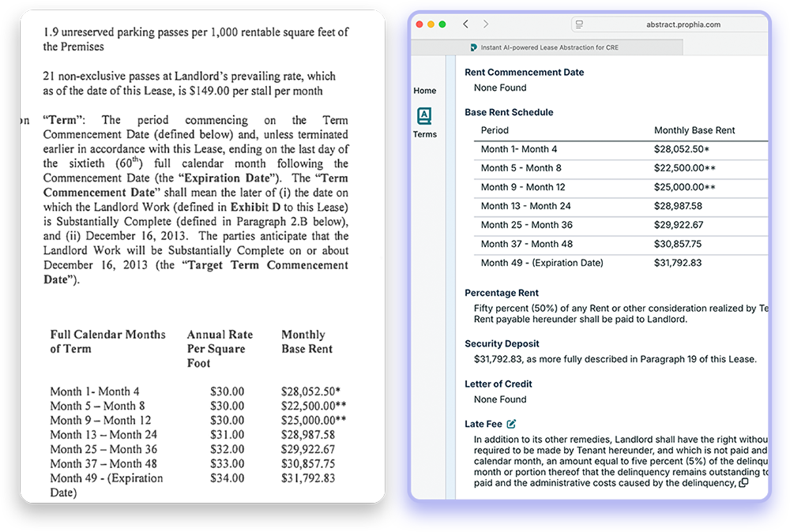Click the edit icon beside Late Fee

pyautogui.click(x=511, y=424)
